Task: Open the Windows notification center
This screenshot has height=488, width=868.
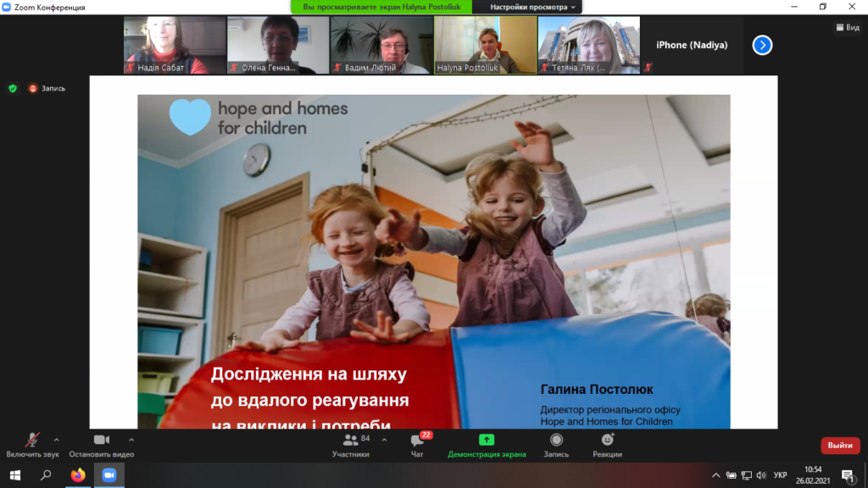Action: pos(847,475)
